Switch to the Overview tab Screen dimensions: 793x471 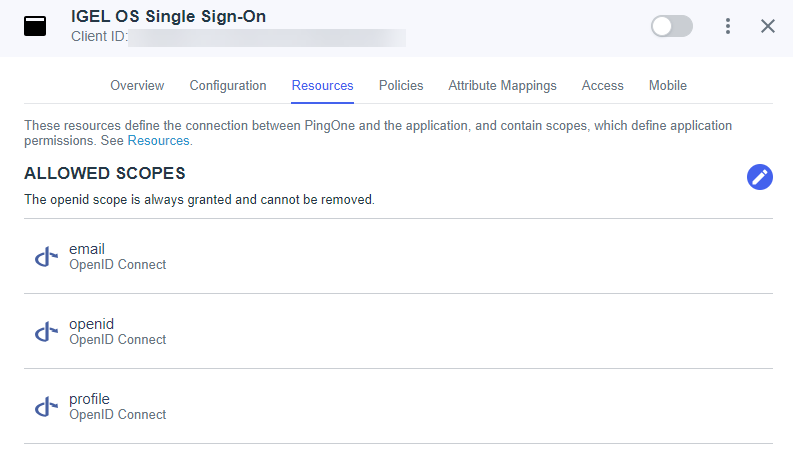coord(137,86)
